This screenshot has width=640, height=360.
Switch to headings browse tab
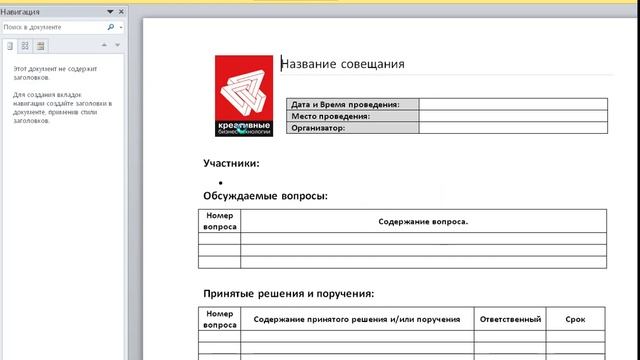pyautogui.click(x=10, y=46)
